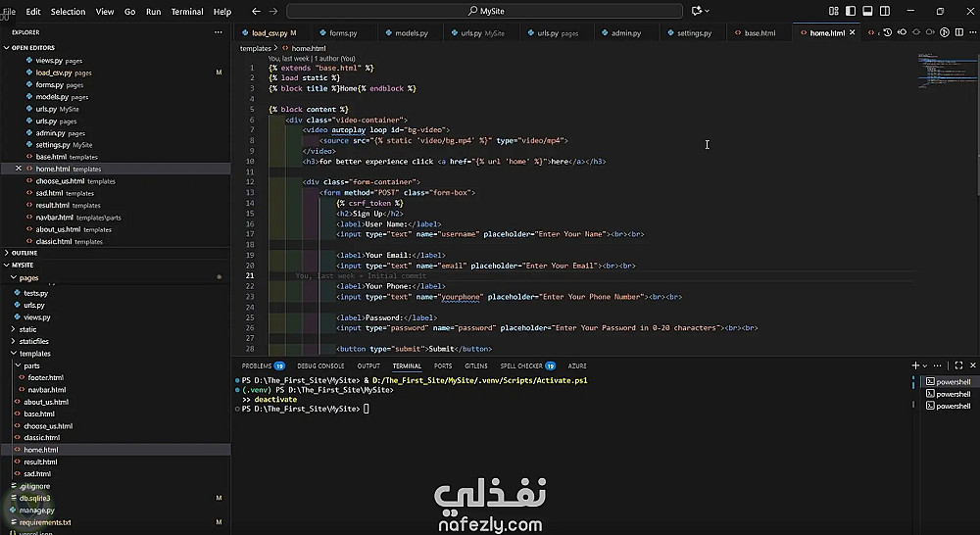Open the Copilot chat icon

[697, 11]
